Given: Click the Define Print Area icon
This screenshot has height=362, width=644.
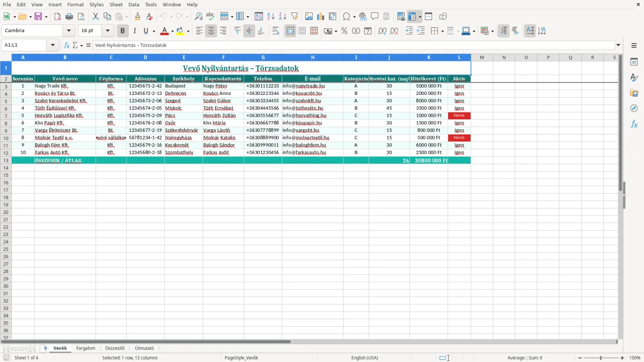Looking at the screenshot, I should click(x=401, y=17).
